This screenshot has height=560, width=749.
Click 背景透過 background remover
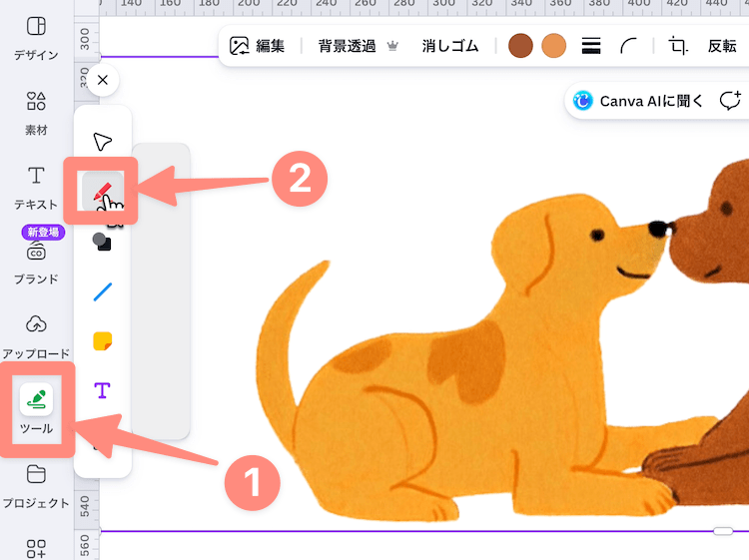(x=348, y=46)
